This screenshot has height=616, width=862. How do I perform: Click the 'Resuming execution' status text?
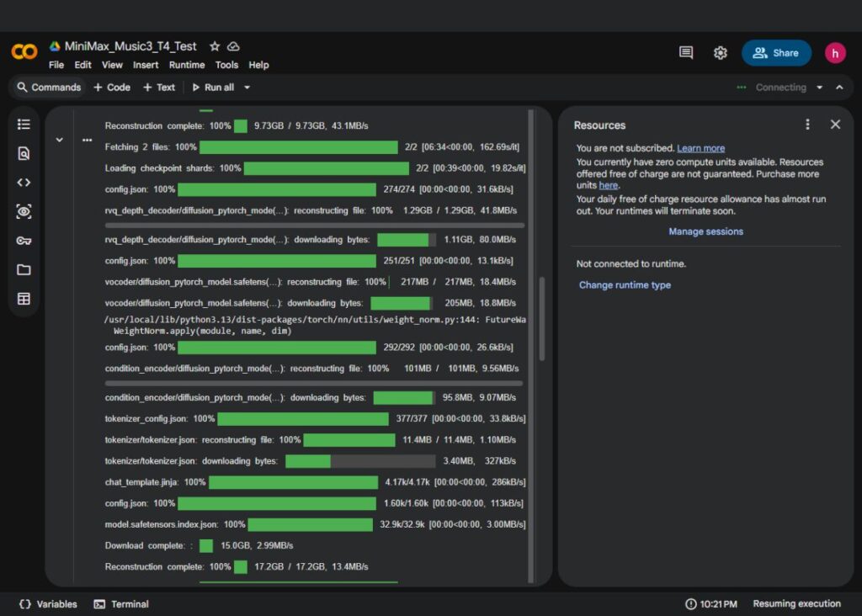(796, 604)
